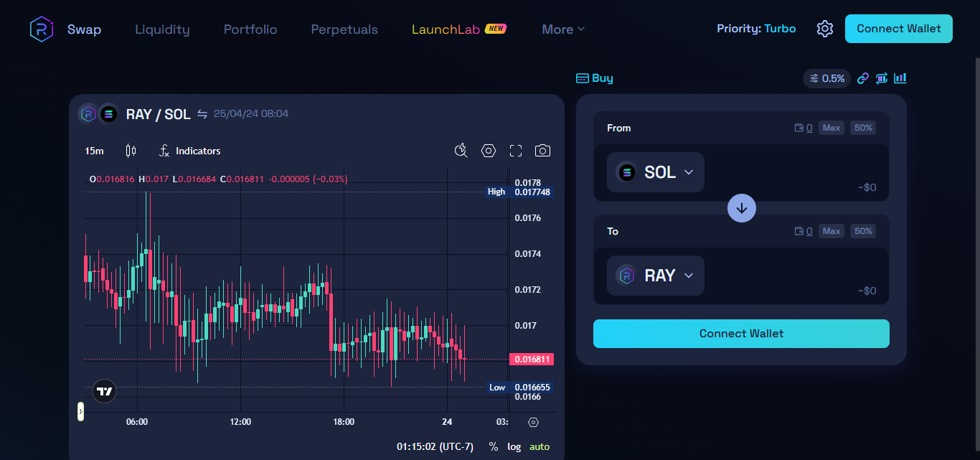This screenshot has width=980, height=460.
Task: Go to the Swap tab
Action: click(85, 29)
